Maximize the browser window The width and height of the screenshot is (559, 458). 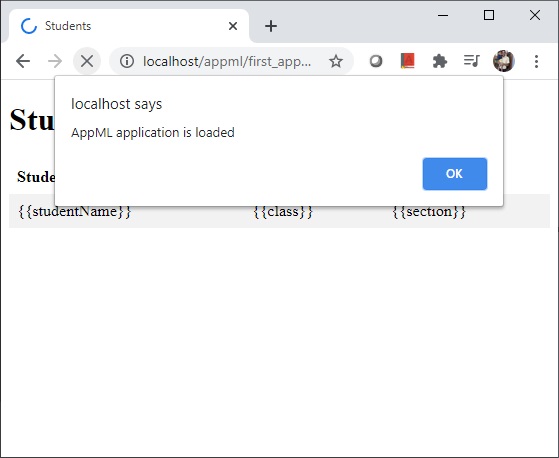[x=489, y=15]
